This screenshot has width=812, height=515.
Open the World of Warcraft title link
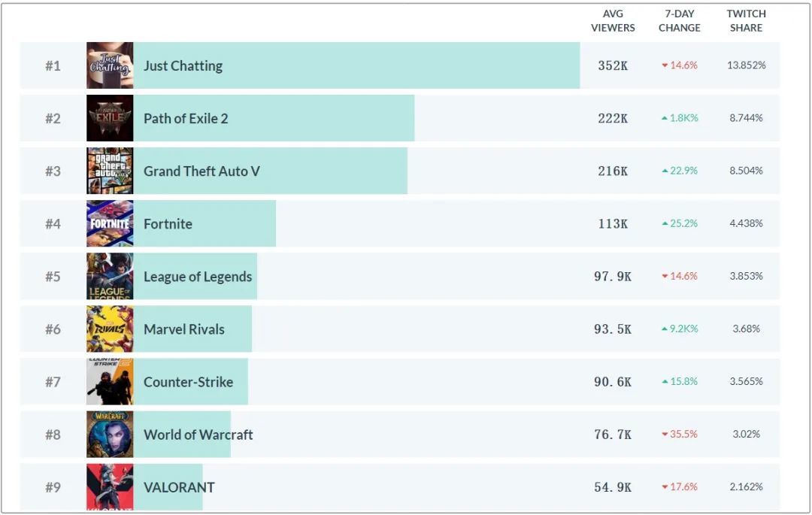pyautogui.click(x=198, y=434)
